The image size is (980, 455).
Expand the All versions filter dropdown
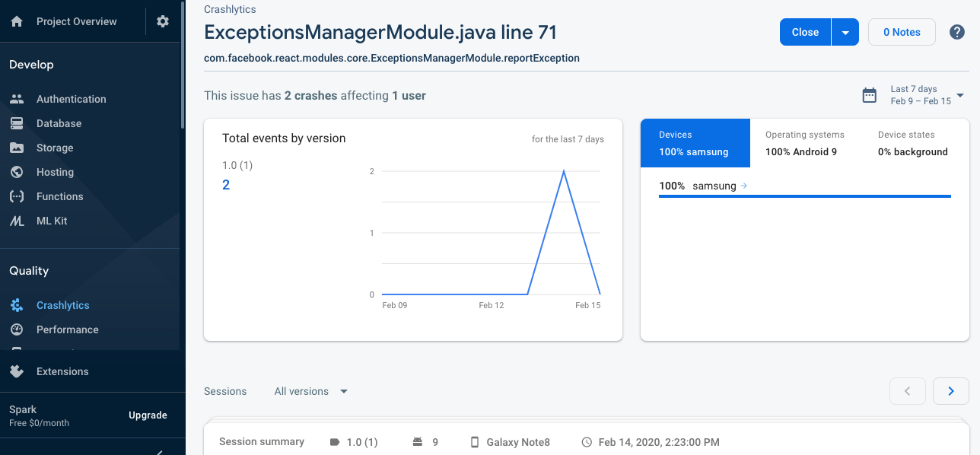click(x=311, y=391)
